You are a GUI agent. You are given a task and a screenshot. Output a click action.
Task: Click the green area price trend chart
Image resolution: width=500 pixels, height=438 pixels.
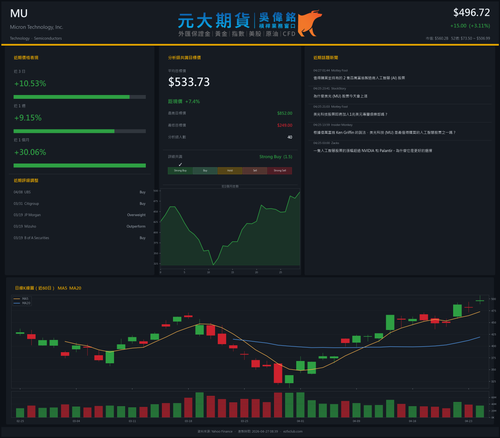click(x=230, y=228)
